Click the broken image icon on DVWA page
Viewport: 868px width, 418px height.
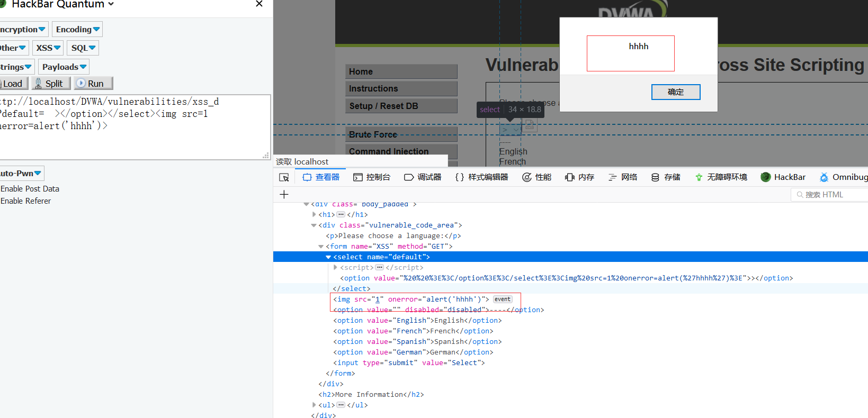click(x=530, y=125)
